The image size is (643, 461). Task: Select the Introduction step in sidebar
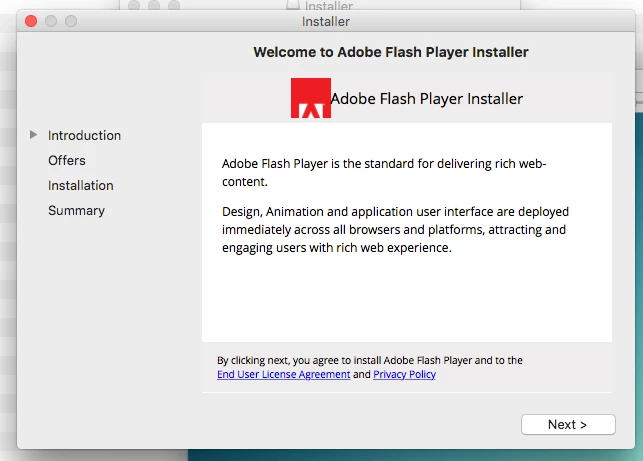[84, 135]
